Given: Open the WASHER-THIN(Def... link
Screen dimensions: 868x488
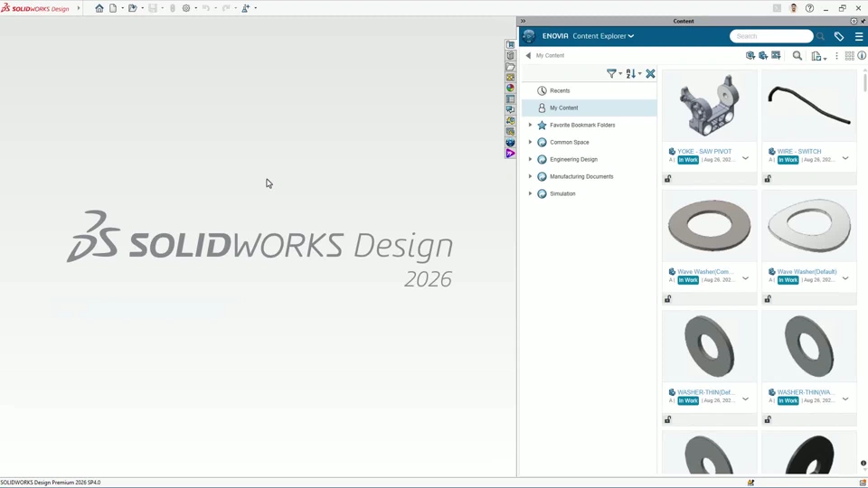Looking at the screenshot, I should pyautogui.click(x=706, y=392).
